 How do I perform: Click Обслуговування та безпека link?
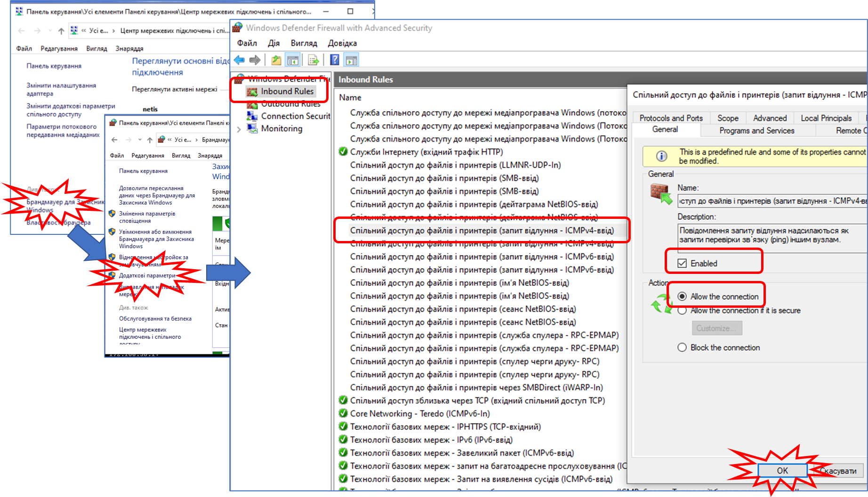pos(155,319)
